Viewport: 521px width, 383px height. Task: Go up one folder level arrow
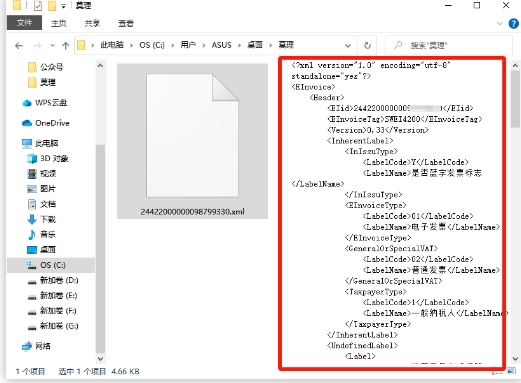66,45
